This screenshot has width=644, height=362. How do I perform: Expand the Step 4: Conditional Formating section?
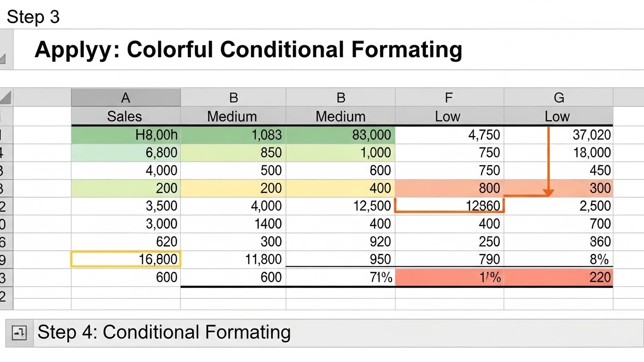pos(164,332)
